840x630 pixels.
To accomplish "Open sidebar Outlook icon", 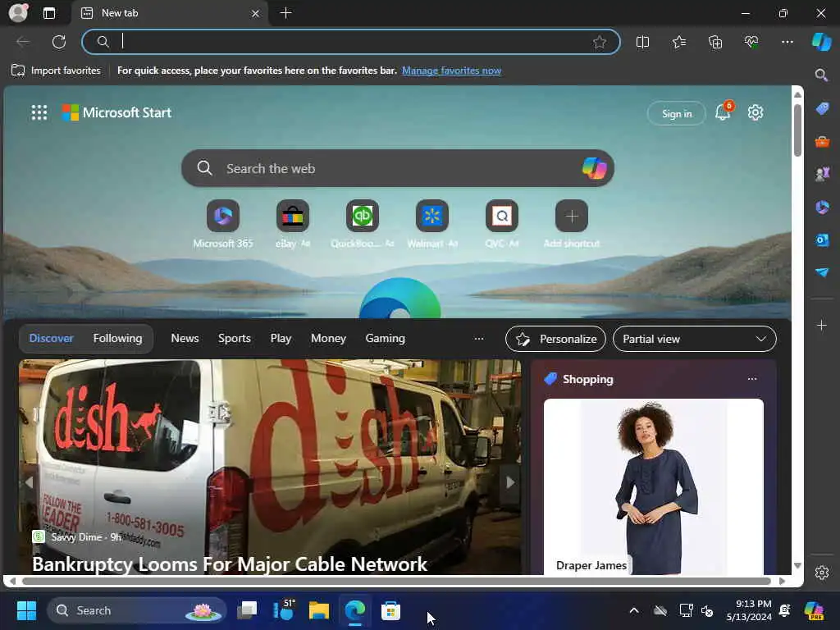I will click(x=822, y=240).
